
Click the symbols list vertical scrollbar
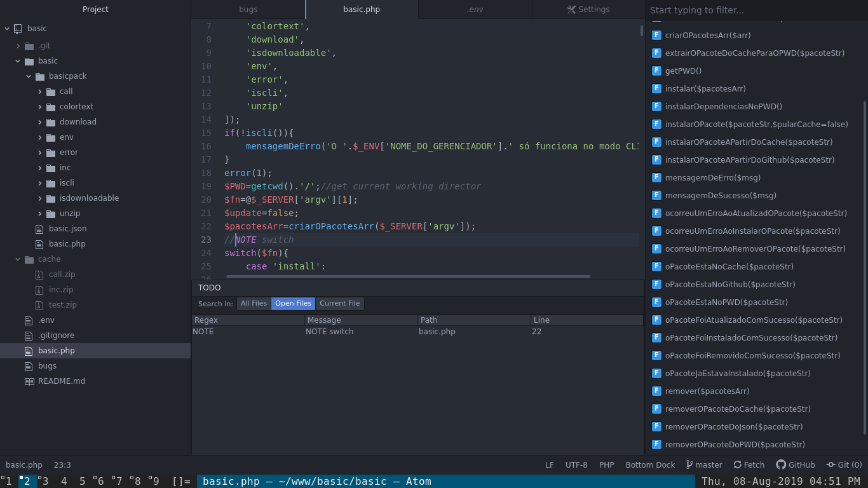pyautogui.click(x=864, y=267)
